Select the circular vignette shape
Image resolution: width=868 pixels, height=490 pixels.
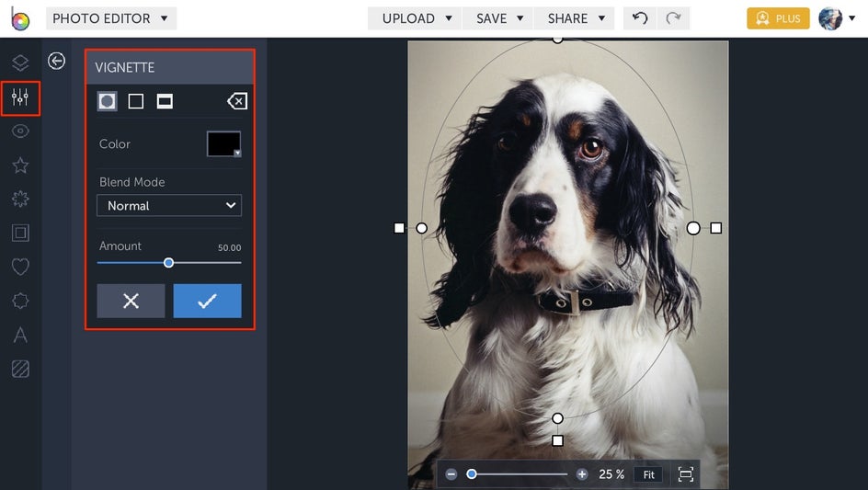tap(108, 101)
